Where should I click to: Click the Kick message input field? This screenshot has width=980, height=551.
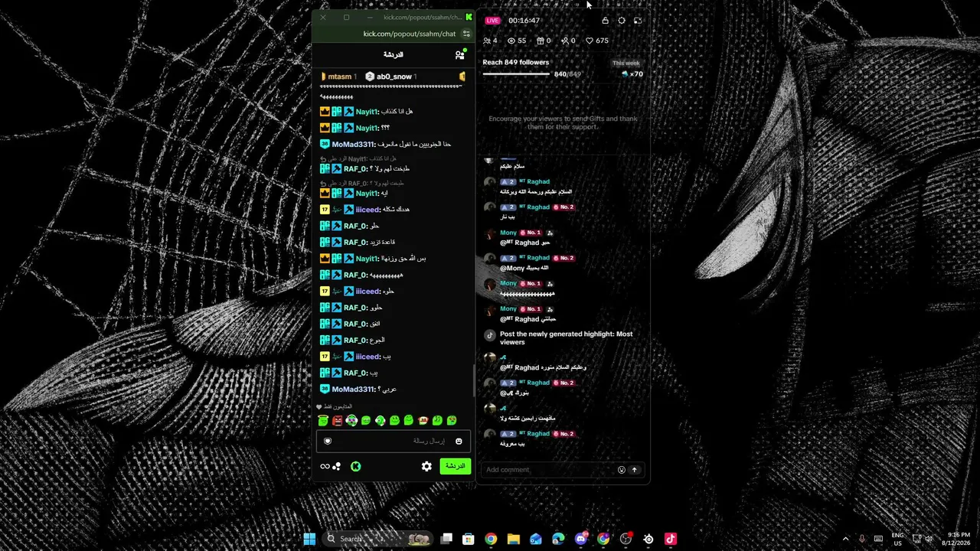point(394,441)
